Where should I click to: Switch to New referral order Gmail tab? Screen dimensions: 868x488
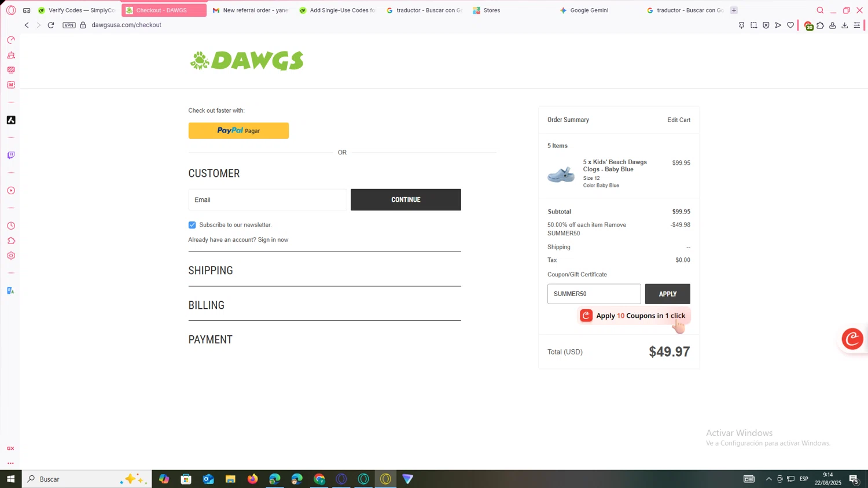(x=251, y=10)
